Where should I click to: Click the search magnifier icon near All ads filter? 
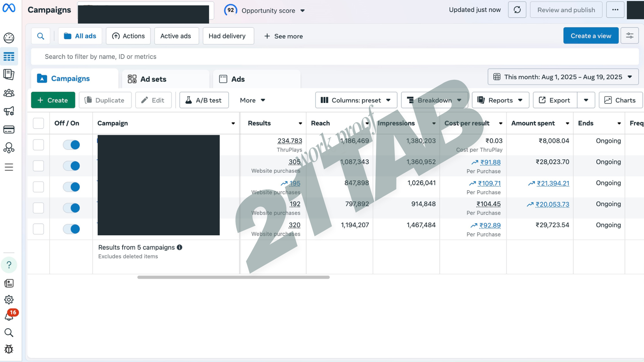[x=41, y=36]
